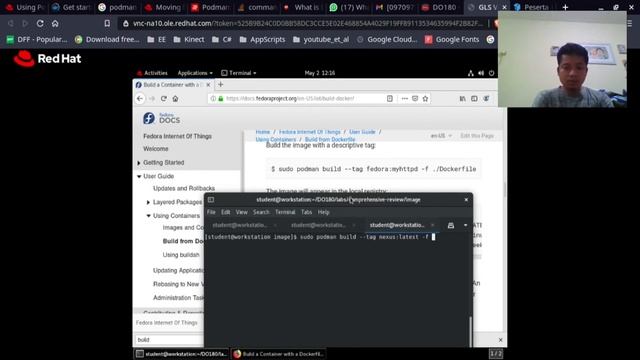Open GNOME network status icon
The image size is (640, 360).
(x=471, y=73)
